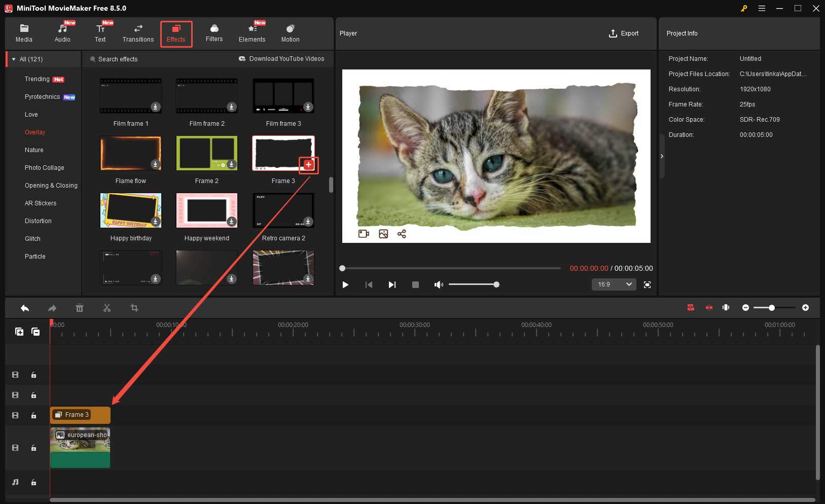Open the Motion effects panel
825x504 pixels.
click(x=290, y=32)
